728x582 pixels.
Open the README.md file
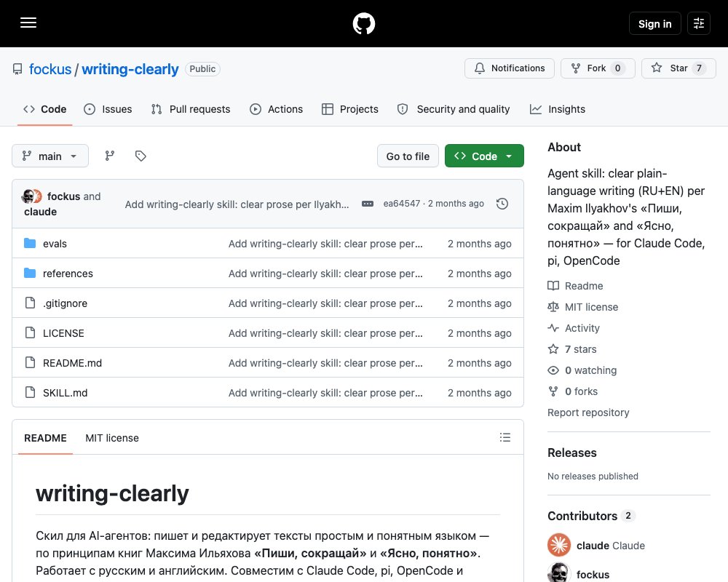point(72,363)
